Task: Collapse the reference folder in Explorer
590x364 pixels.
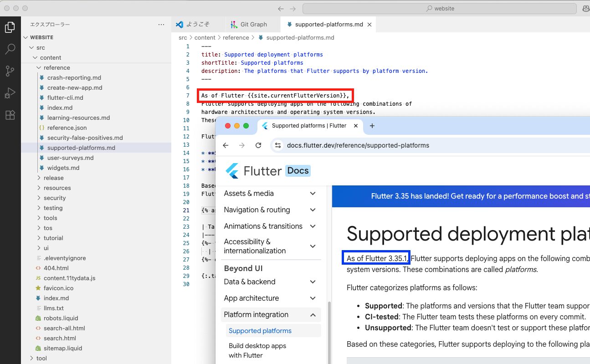Action: [96, 67]
